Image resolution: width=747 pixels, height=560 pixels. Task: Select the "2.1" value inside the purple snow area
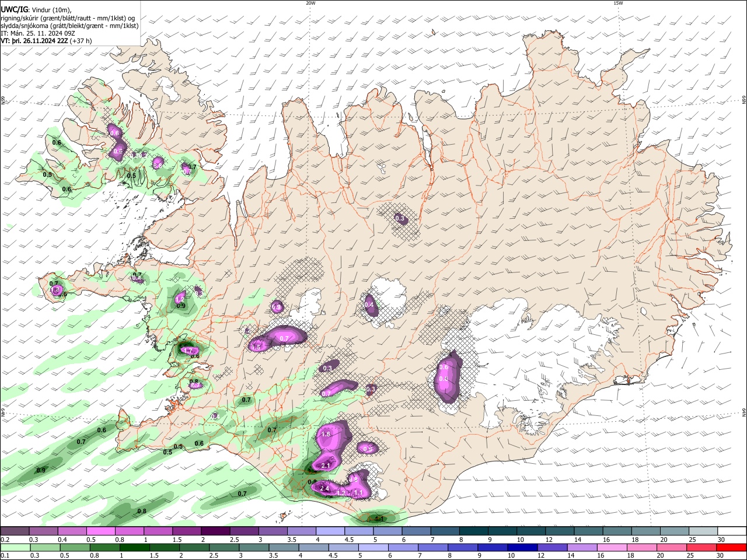coord(326,466)
